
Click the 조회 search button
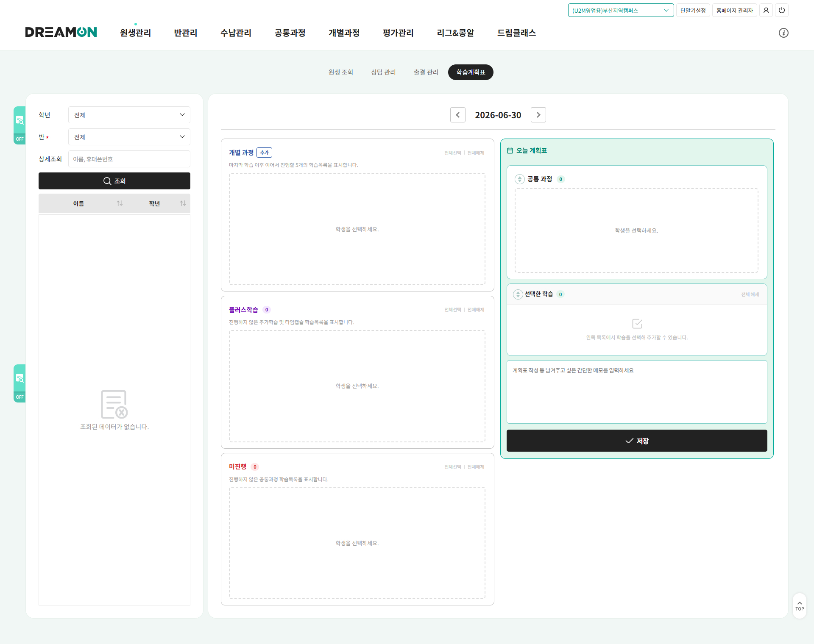[114, 181]
